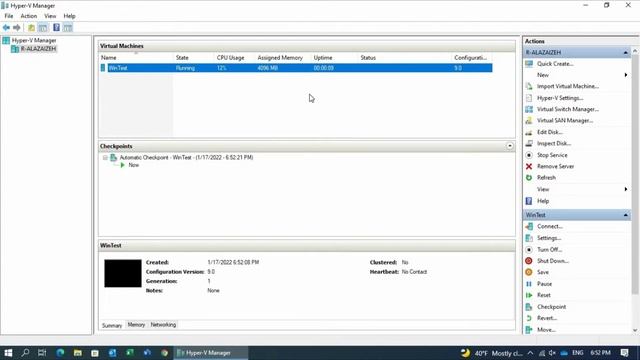Image resolution: width=640 pixels, height=360 pixels.
Task: Open the Action menu
Action: (x=29, y=16)
